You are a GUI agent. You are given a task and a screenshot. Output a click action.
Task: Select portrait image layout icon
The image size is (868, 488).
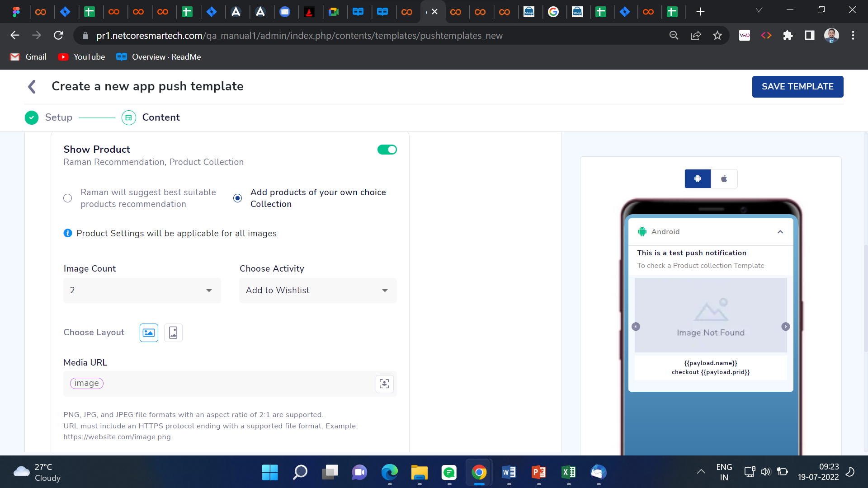173,333
